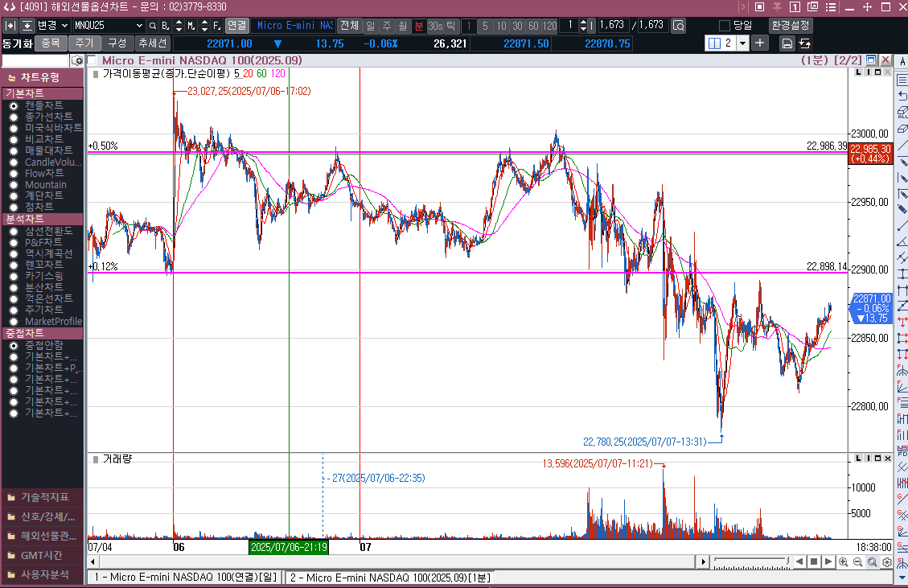Select the Mountain chart radio option
908x588 pixels.
[14, 185]
